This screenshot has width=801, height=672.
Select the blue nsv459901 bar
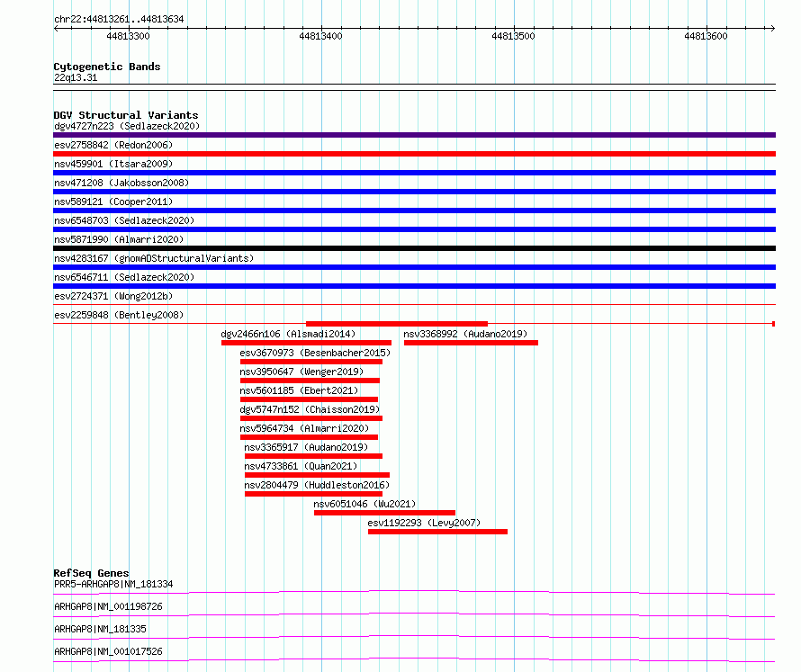click(x=414, y=173)
